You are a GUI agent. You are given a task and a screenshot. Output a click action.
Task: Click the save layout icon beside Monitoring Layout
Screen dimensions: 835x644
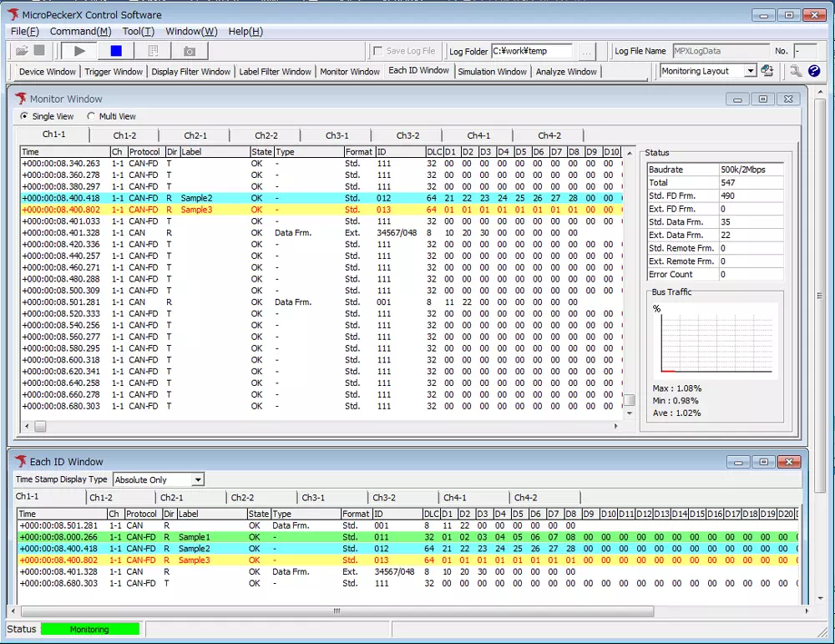(x=767, y=71)
